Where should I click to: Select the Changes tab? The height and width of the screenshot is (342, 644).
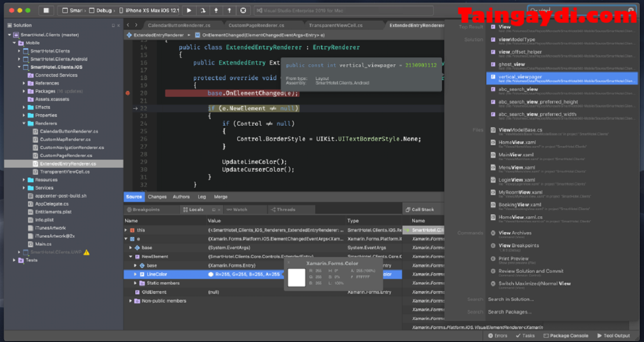157,196
